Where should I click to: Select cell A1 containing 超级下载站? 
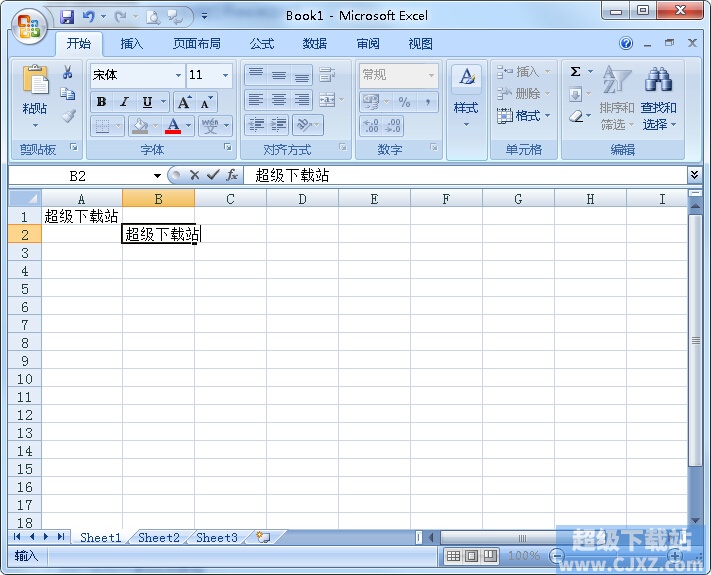[x=81, y=216]
